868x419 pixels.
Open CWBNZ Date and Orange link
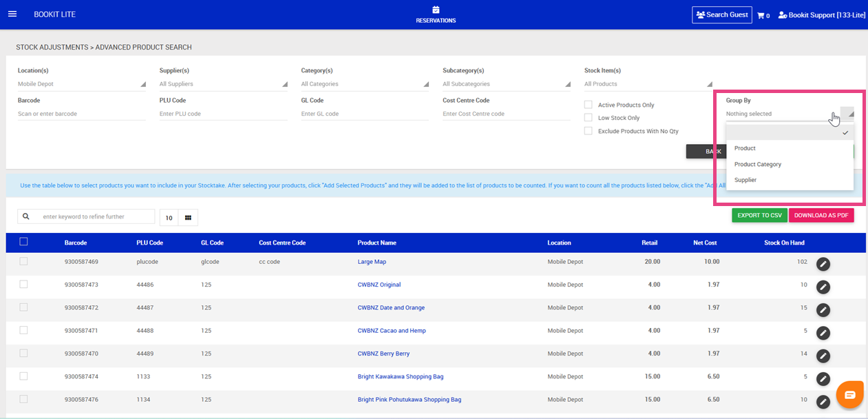[x=391, y=308]
